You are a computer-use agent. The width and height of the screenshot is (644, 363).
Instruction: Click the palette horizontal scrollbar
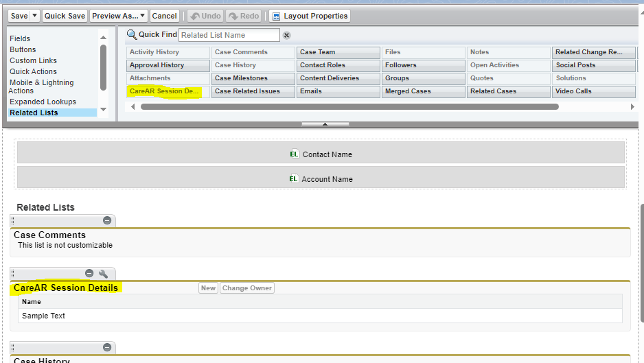(349, 107)
